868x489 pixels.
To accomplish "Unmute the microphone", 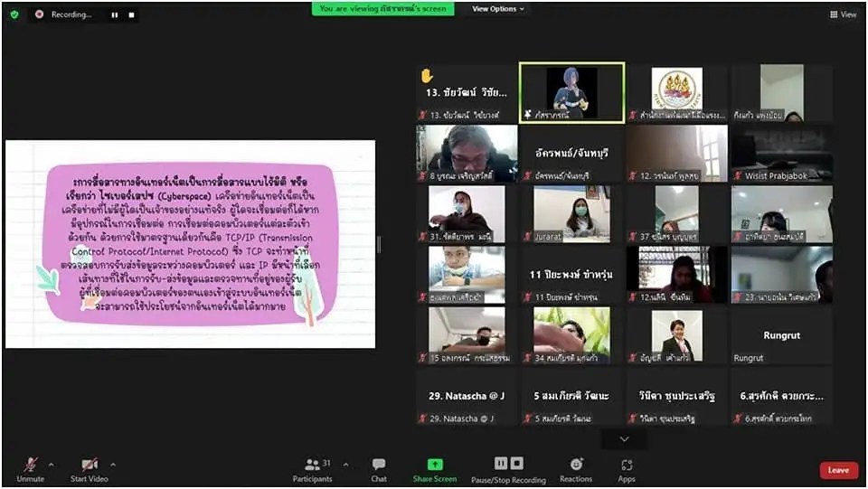I will [30, 468].
